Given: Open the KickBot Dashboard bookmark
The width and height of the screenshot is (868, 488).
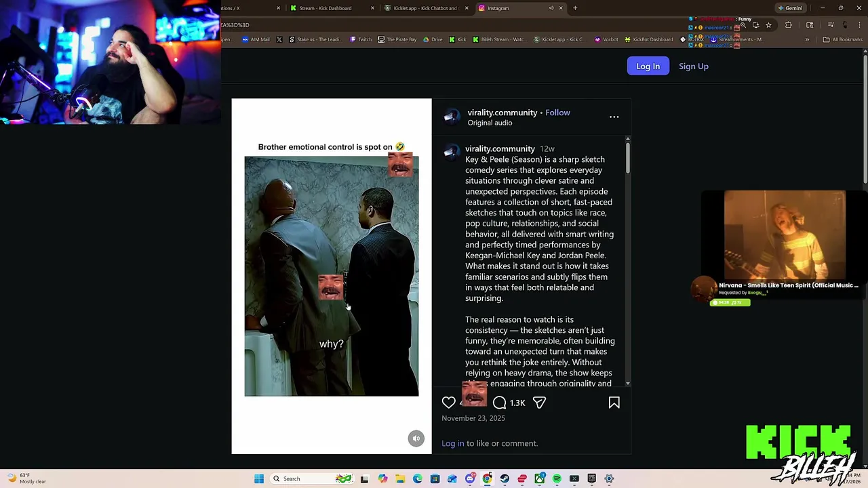Looking at the screenshot, I should 649,39.
